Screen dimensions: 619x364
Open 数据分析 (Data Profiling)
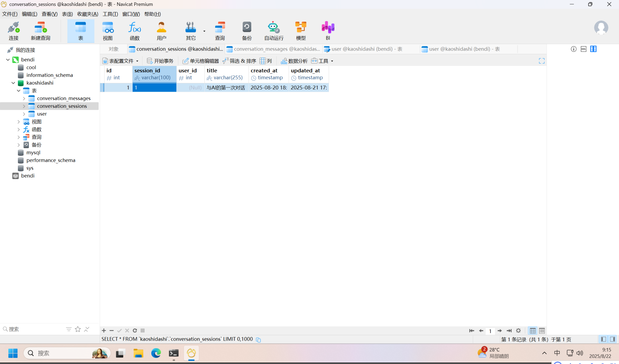point(294,61)
